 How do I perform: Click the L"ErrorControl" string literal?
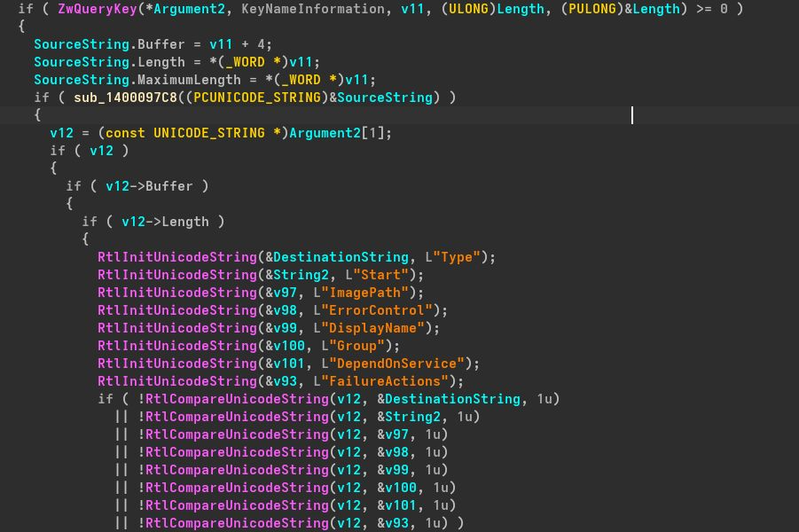point(372,310)
